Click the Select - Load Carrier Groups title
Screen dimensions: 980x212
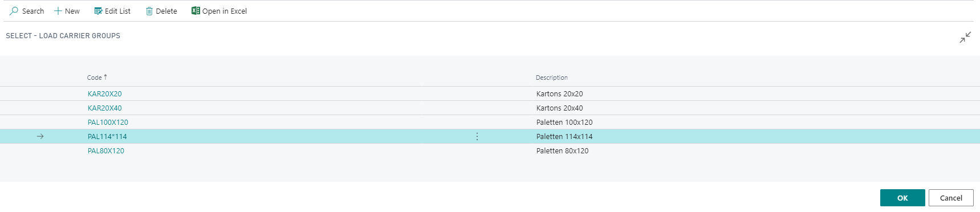pyautogui.click(x=63, y=35)
